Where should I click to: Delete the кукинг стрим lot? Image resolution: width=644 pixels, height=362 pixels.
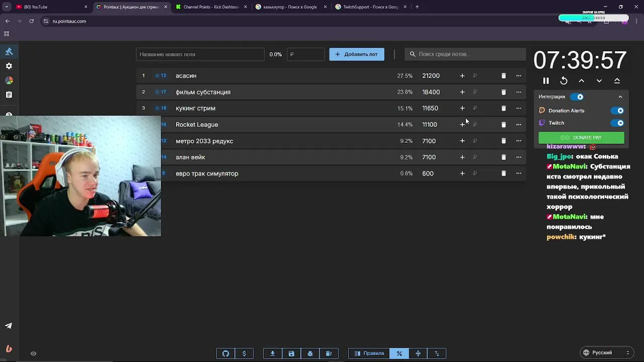(504, 108)
